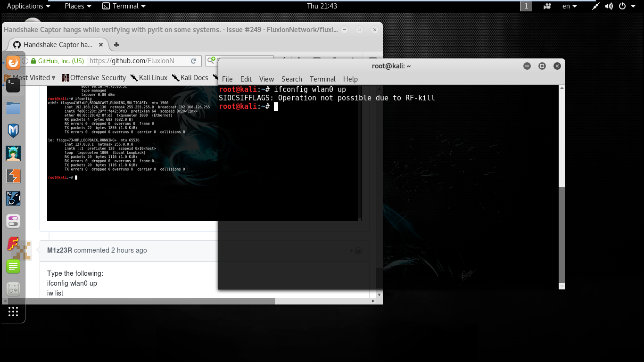Open terminal View menu
Image resolution: width=644 pixels, height=362 pixels.
point(266,79)
